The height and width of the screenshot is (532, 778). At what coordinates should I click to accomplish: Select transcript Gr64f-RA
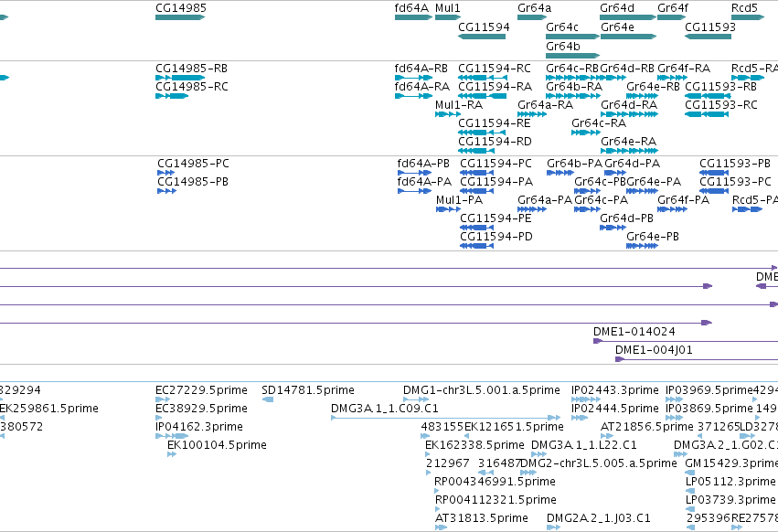[x=672, y=78]
